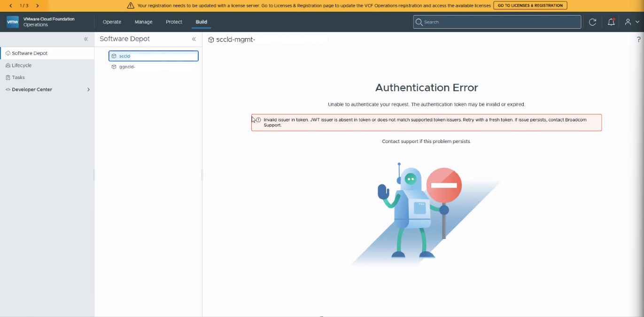Expand the Developer Center section arrow
The height and width of the screenshot is (317, 644).
point(88,89)
